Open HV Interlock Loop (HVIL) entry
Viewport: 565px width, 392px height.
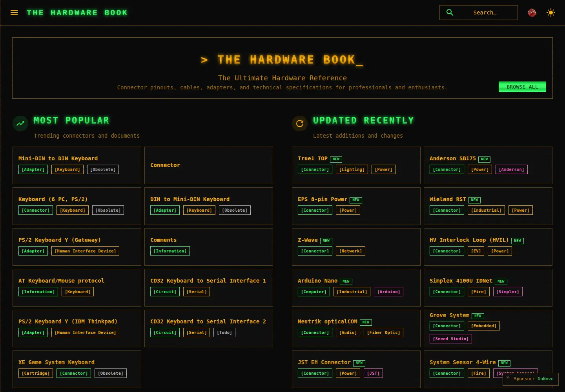point(488,247)
